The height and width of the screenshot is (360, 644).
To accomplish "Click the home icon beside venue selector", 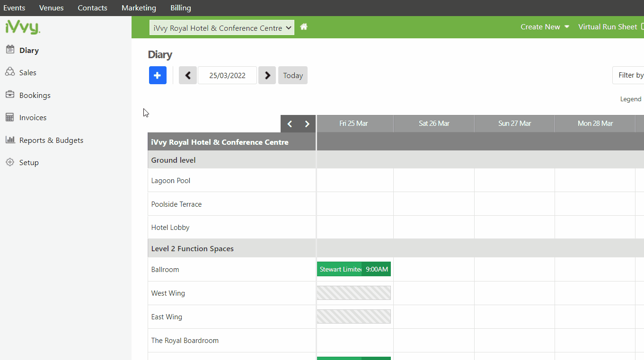I will (304, 27).
